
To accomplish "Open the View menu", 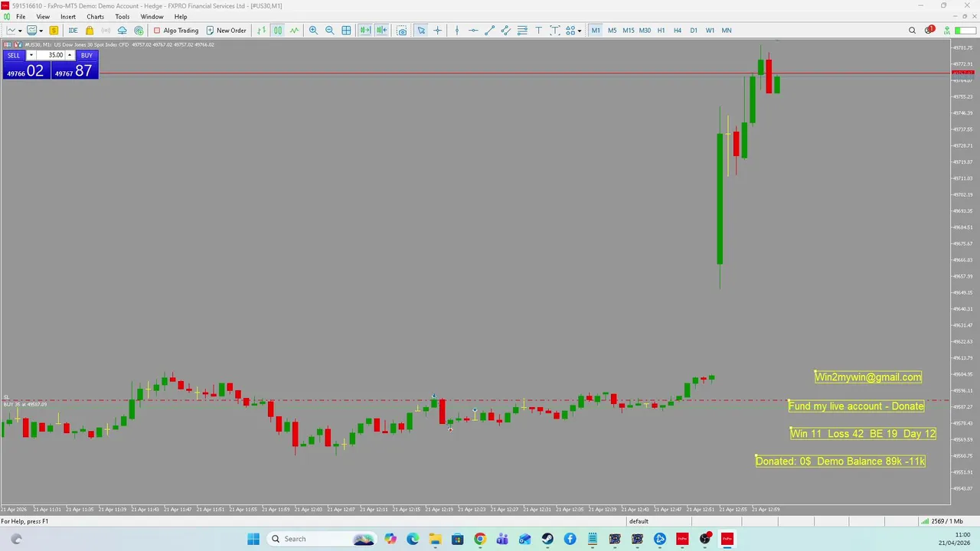I will click(43, 17).
